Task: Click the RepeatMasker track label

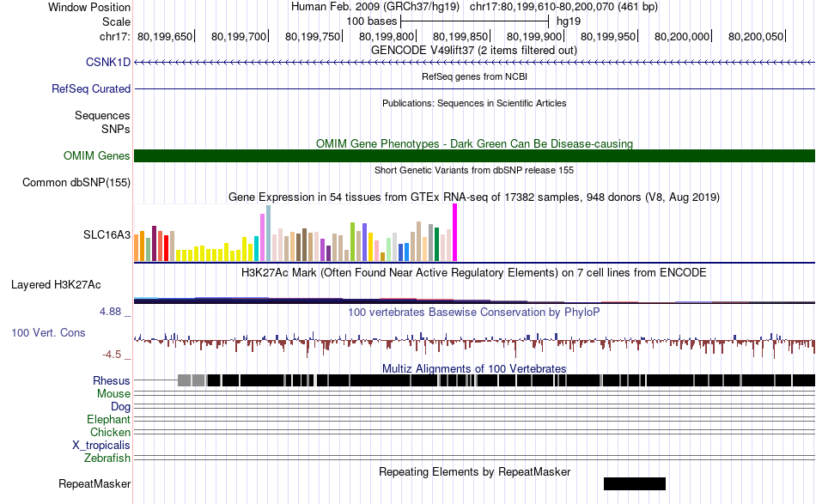Action: 94,483
